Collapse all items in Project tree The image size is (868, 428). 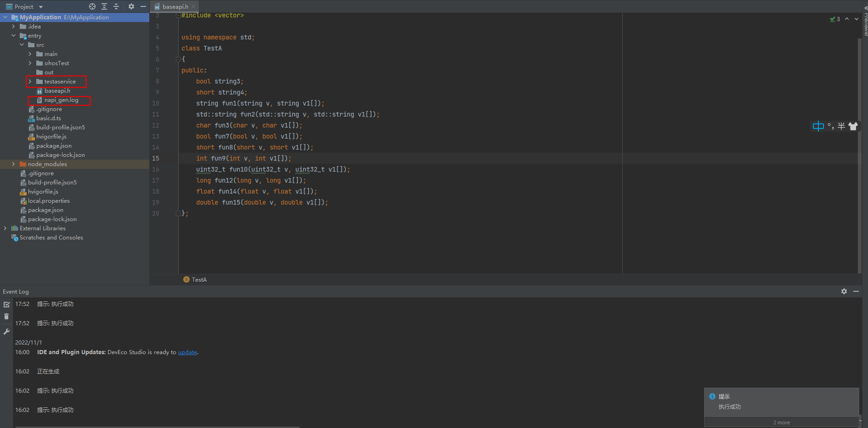click(116, 6)
